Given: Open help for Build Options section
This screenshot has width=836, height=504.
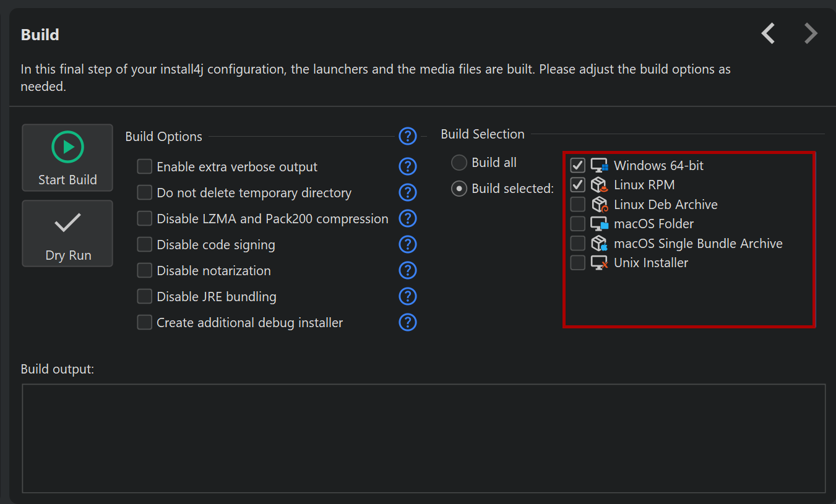Looking at the screenshot, I should [x=408, y=135].
